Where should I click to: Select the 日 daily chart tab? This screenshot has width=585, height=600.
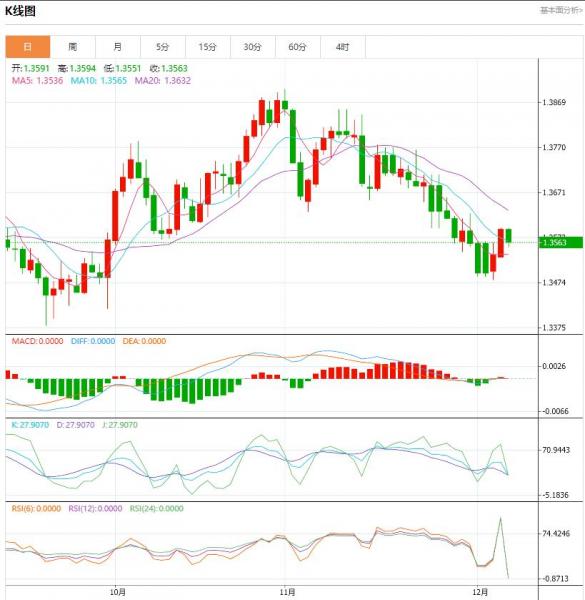pyautogui.click(x=28, y=47)
